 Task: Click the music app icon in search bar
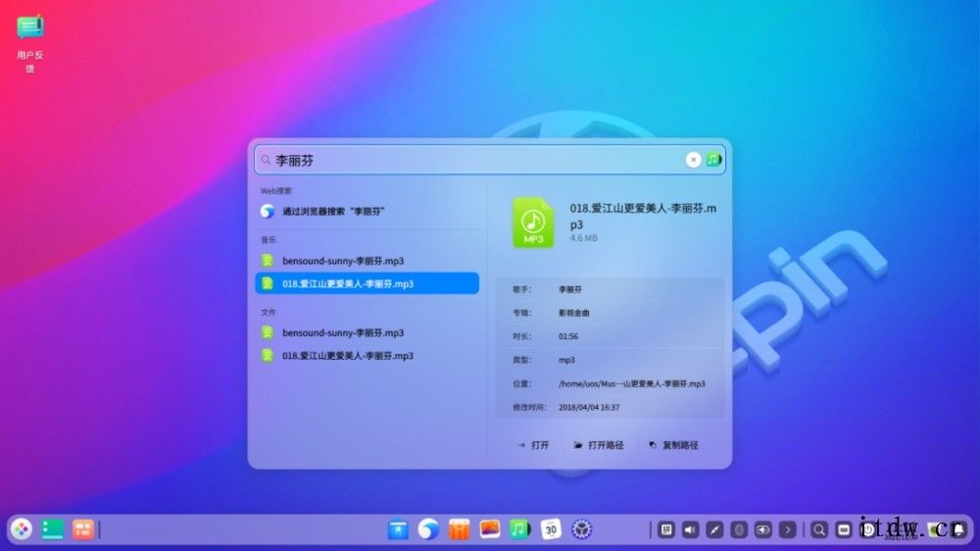coord(713,160)
